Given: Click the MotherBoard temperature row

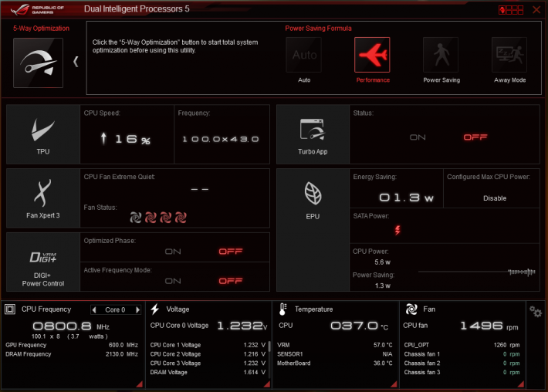Looking at the screenshot, I should (x=335, y=363).
